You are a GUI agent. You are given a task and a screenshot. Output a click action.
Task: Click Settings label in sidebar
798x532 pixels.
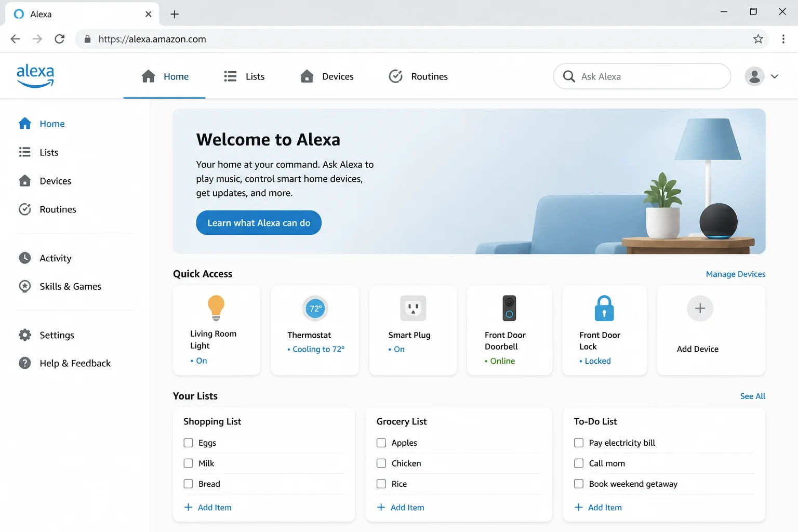tap(57, 335)
